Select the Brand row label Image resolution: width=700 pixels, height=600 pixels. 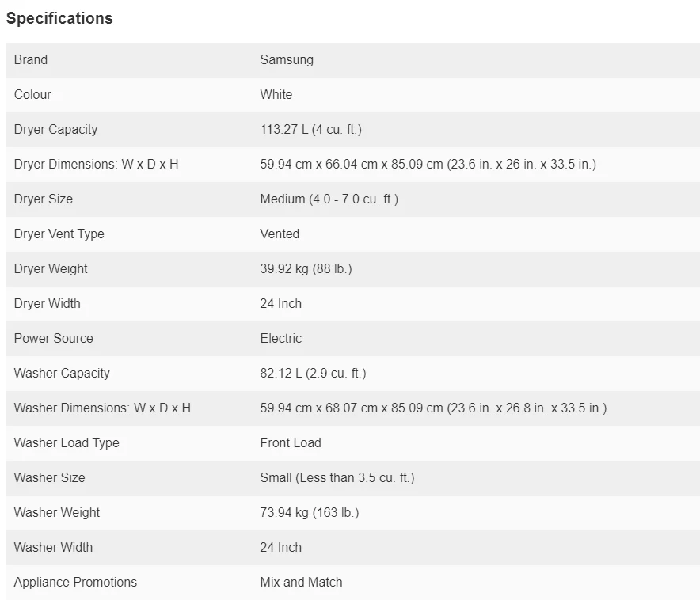click(31, 59)
